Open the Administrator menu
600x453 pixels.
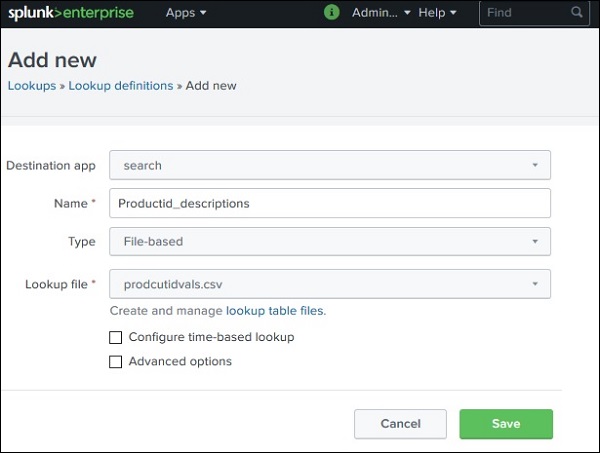[x=380, y=13]
